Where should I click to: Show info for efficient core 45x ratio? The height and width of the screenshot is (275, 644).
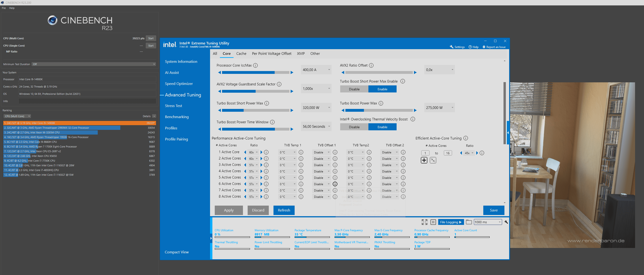tap(482, 153)
